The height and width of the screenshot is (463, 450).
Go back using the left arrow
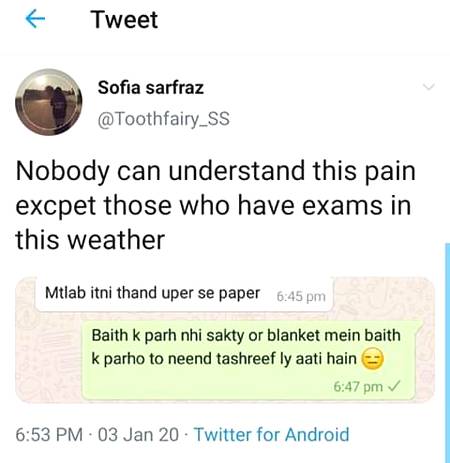click(35, 19)
